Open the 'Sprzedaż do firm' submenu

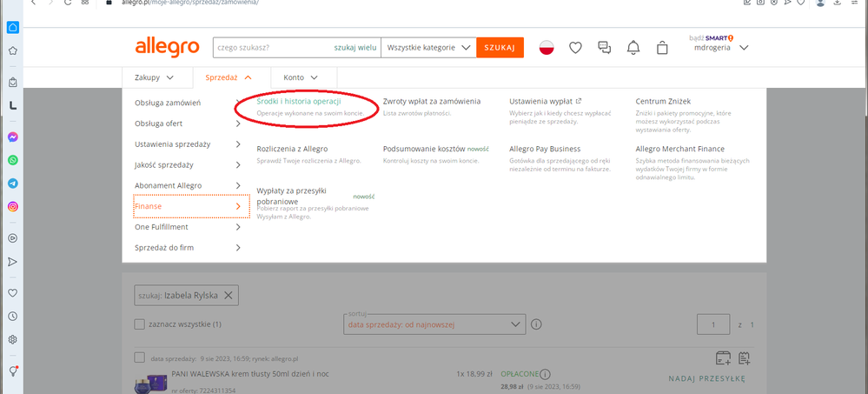(188, 248)
